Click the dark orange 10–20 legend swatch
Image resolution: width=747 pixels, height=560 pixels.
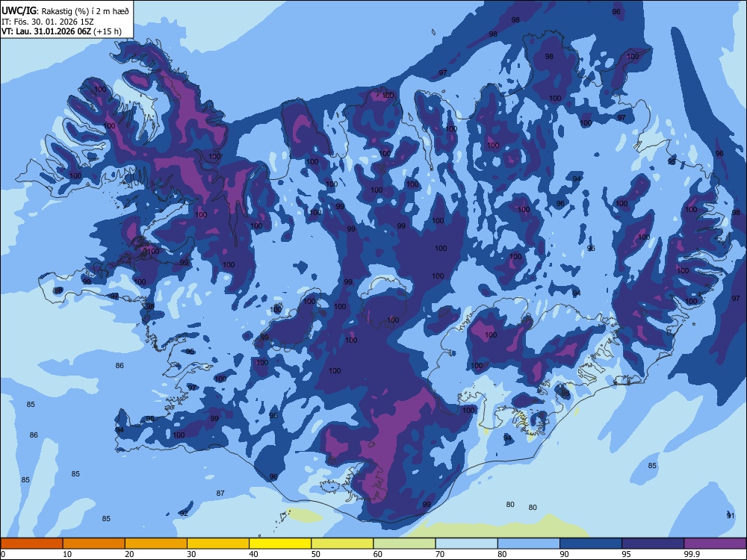tap(94, 544)
